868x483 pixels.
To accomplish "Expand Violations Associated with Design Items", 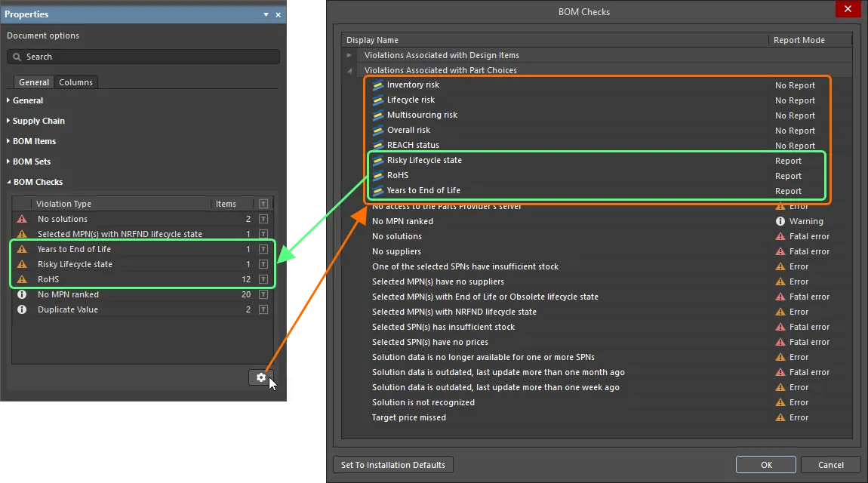I will [349, 55].
